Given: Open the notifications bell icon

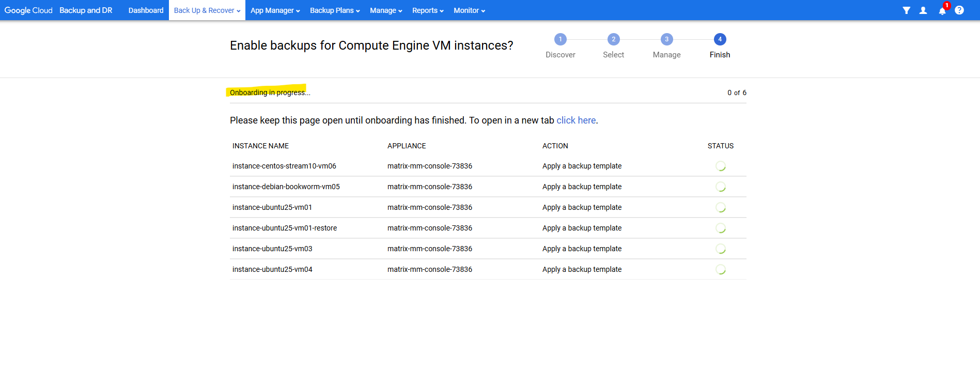Looking at the screenshot, I should [x=942, y=11].
